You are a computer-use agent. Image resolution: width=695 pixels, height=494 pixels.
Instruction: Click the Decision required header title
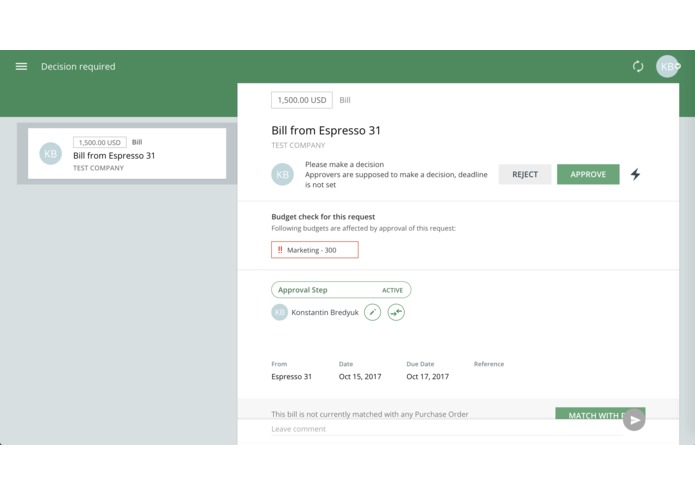point(78,66)
